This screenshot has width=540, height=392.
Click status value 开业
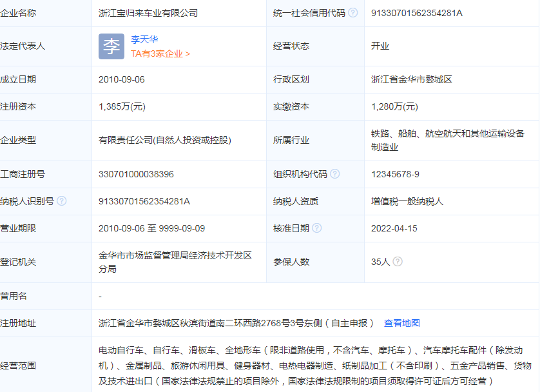point(380,46)
